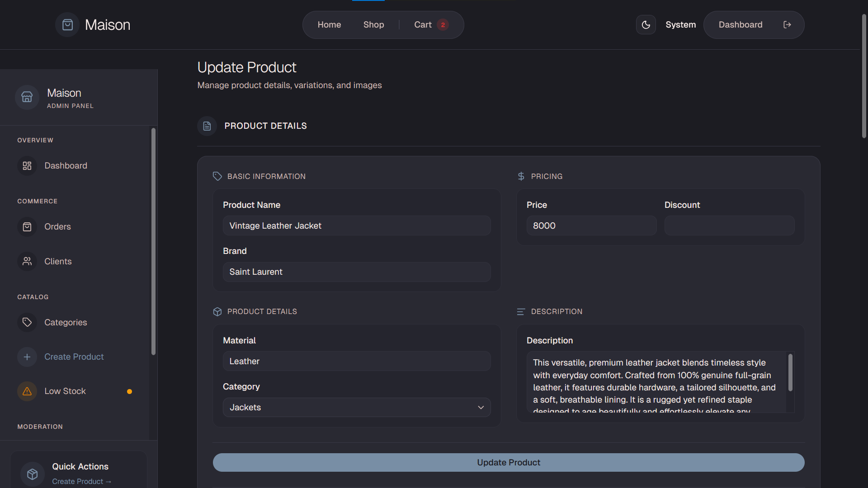Screen dimensions: 868x488
Task: Click the empty Discount input field
Action: 729,225
